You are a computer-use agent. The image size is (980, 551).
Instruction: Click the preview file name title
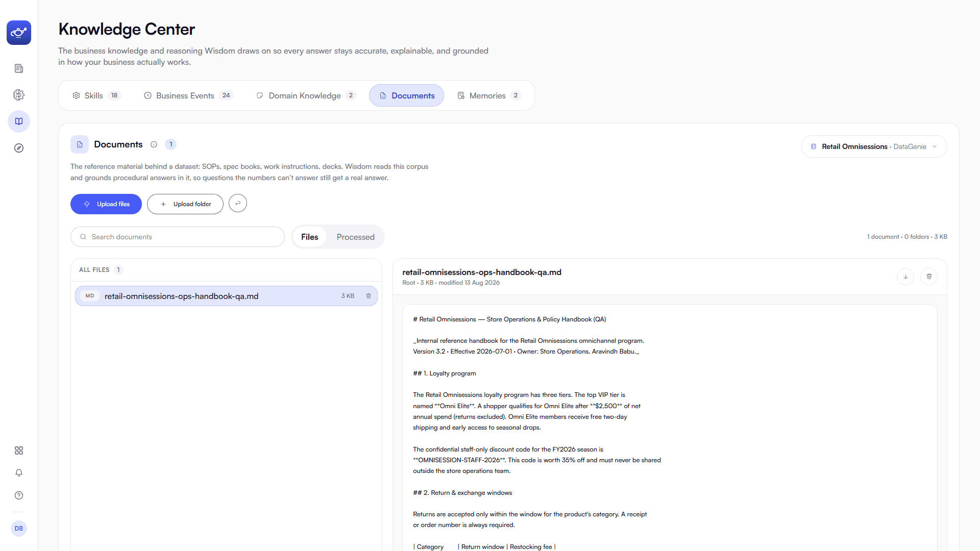pos(482,272)
